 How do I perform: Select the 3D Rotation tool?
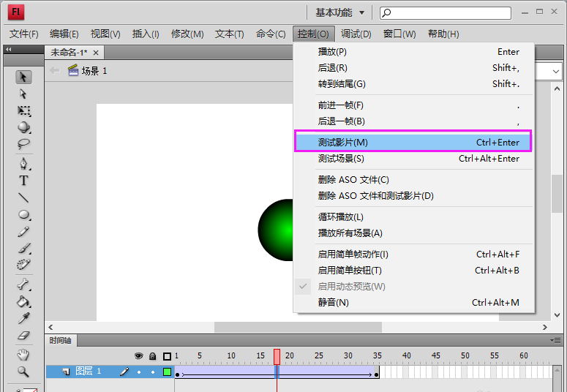(23, 127)
